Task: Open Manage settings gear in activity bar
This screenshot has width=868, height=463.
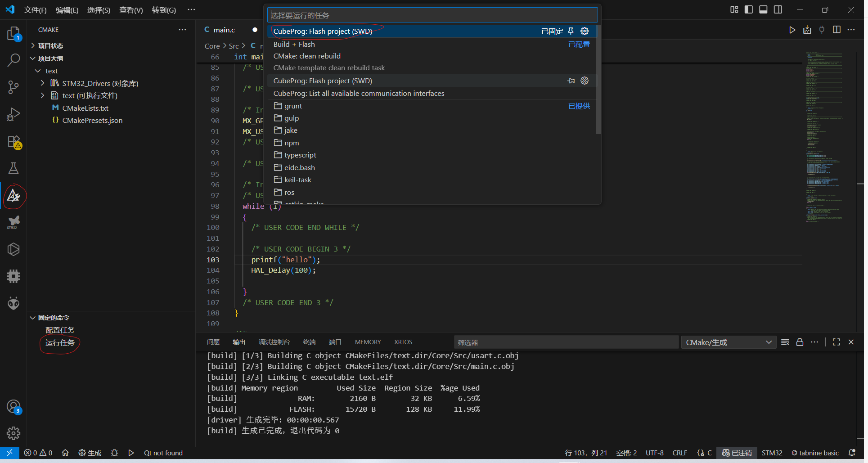Action: (x=13, y=433)
